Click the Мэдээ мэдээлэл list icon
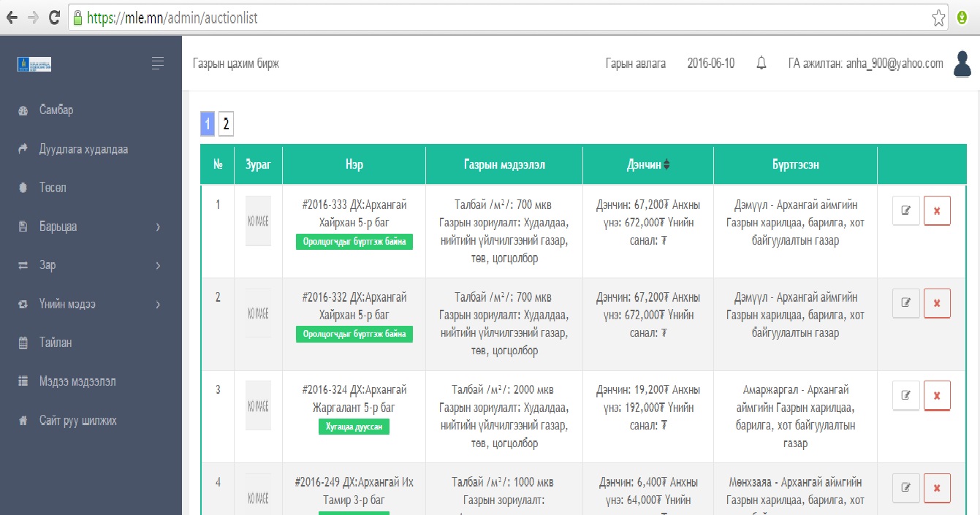The width and height of the screenshot is (980, 515). (x=23, y=381)
